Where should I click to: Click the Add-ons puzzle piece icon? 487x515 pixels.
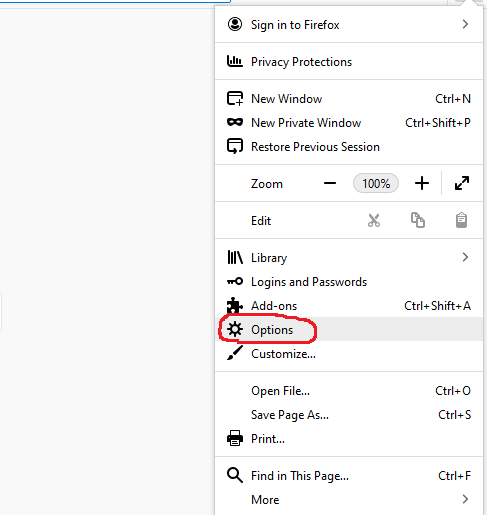235,305
